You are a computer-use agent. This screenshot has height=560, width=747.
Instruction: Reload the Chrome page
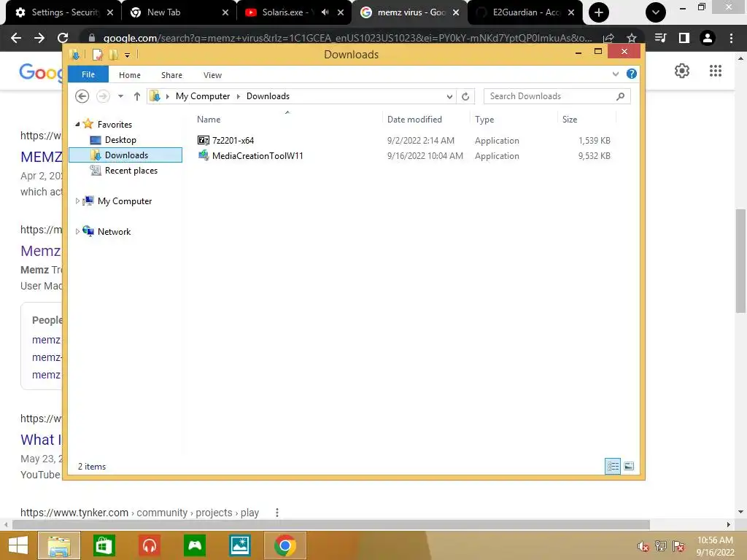pos(63,38)
